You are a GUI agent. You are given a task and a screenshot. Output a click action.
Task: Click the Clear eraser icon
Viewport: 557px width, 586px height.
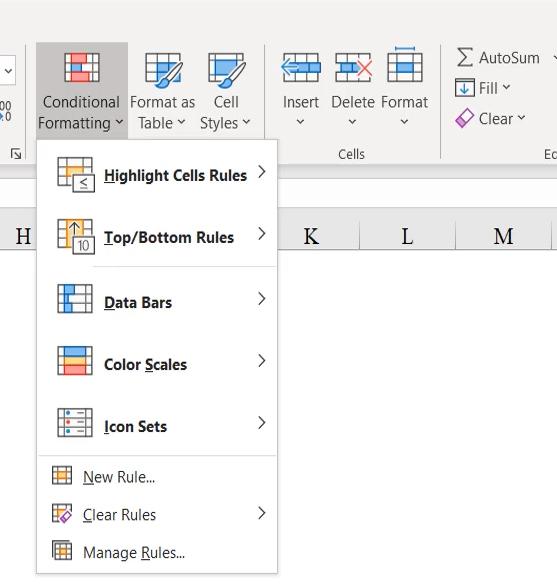point(465,118)
